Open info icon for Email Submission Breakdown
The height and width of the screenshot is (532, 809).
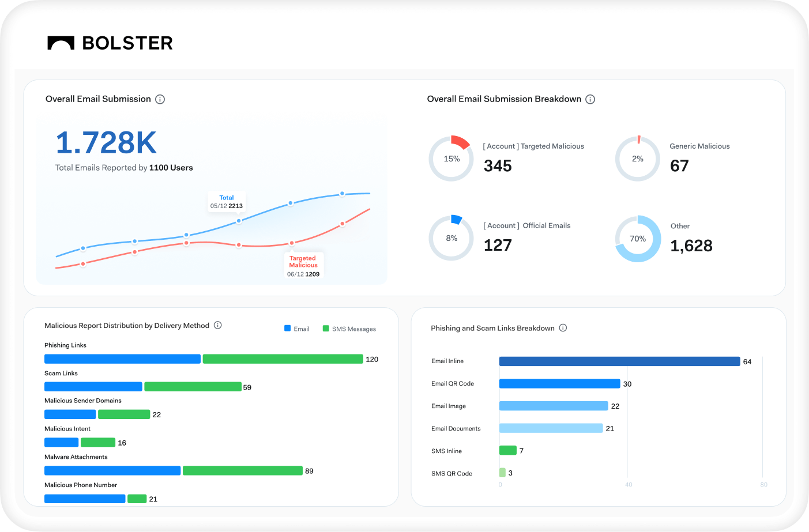(x=590, y=99)
